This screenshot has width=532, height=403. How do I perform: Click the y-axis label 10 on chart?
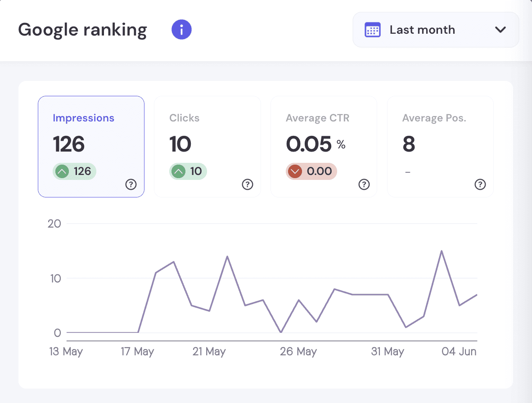[x=55, y=278]
